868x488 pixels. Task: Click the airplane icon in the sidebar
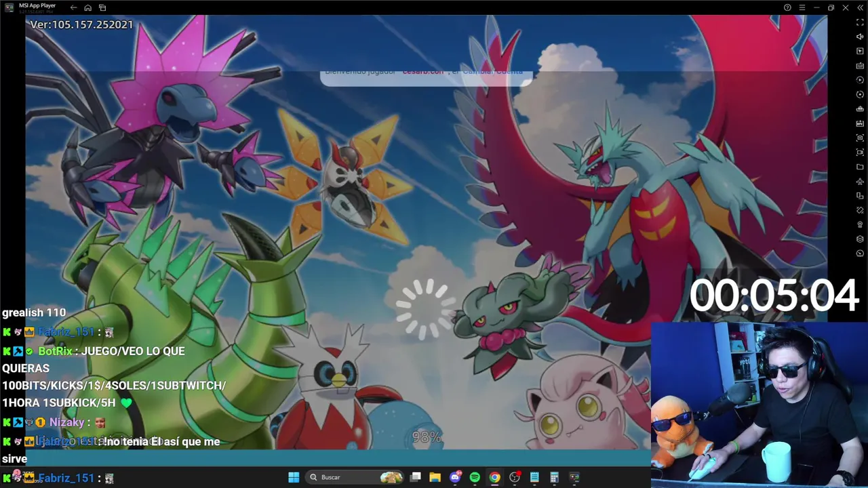pos(860,182)
